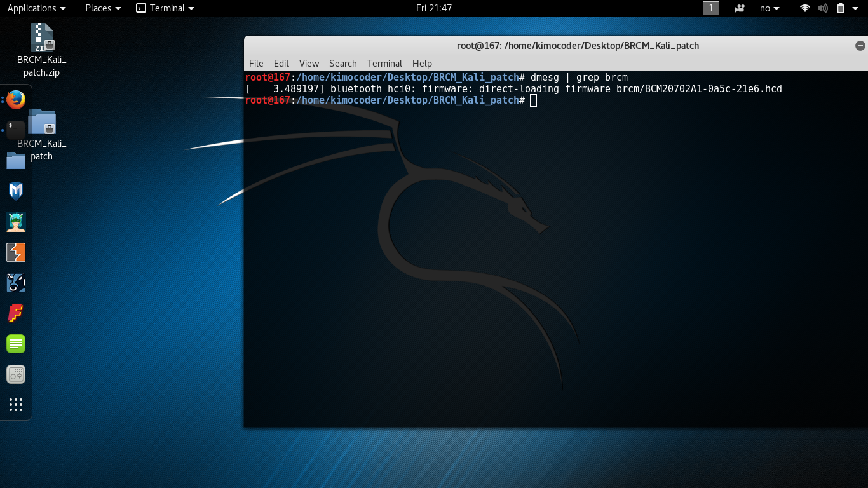Open the Files manager in the dock
Image resolution: width=868 pixels, height=488 pixels.
pos(16,161)
